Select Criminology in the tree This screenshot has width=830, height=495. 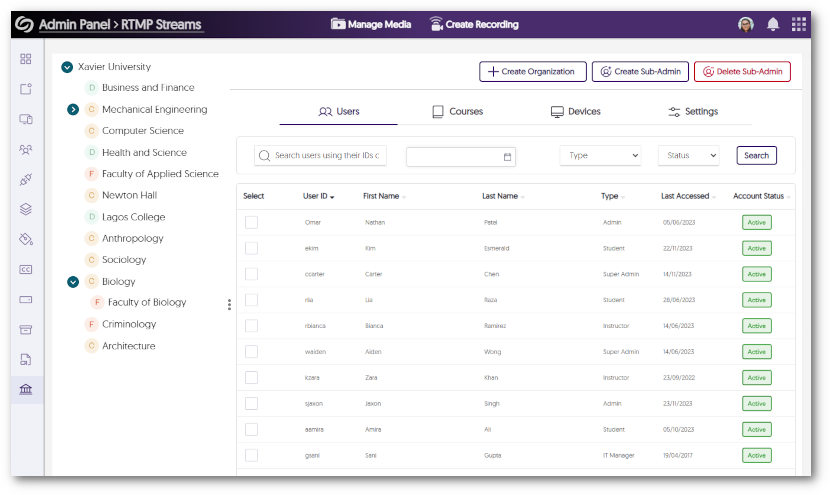tap(129, 324)
